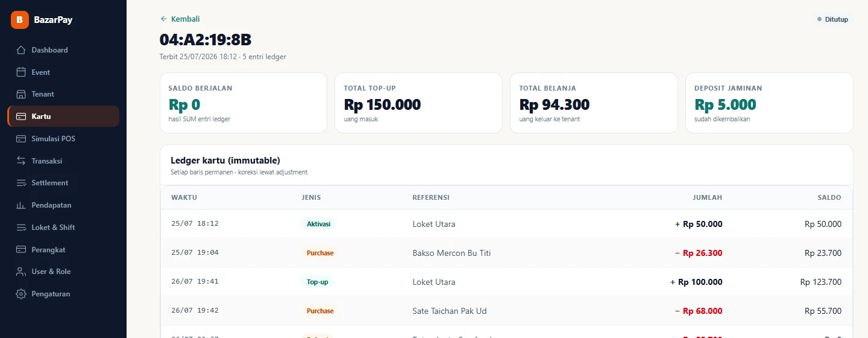
Task: Click the Kartu card icon
Action: pyautogui.click(x=21, y=116)
